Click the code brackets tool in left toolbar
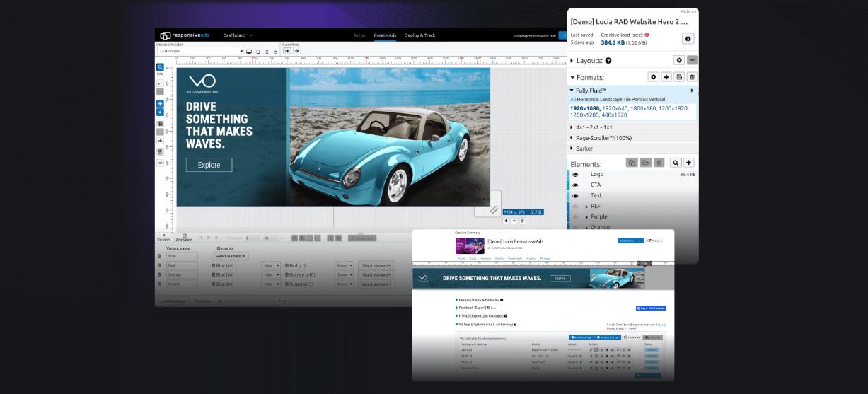The height and width of the screenshot is (394, 868). click(161, 162)
